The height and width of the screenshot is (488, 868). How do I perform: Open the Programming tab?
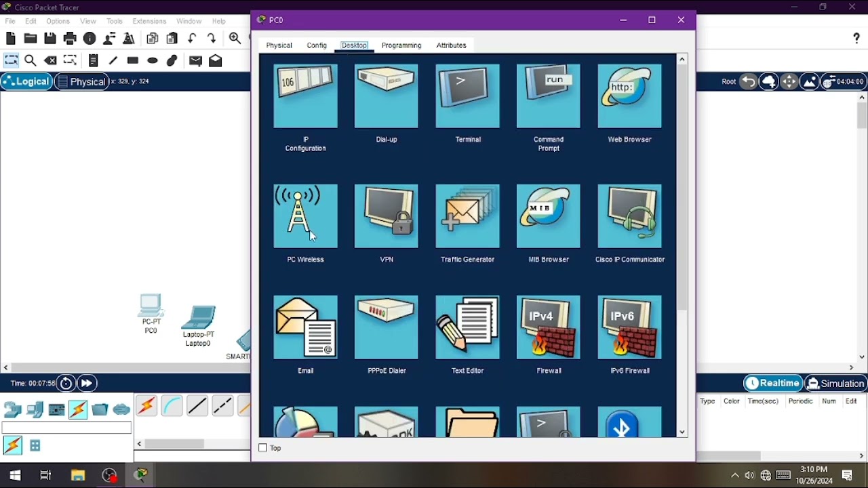point(401,45)
